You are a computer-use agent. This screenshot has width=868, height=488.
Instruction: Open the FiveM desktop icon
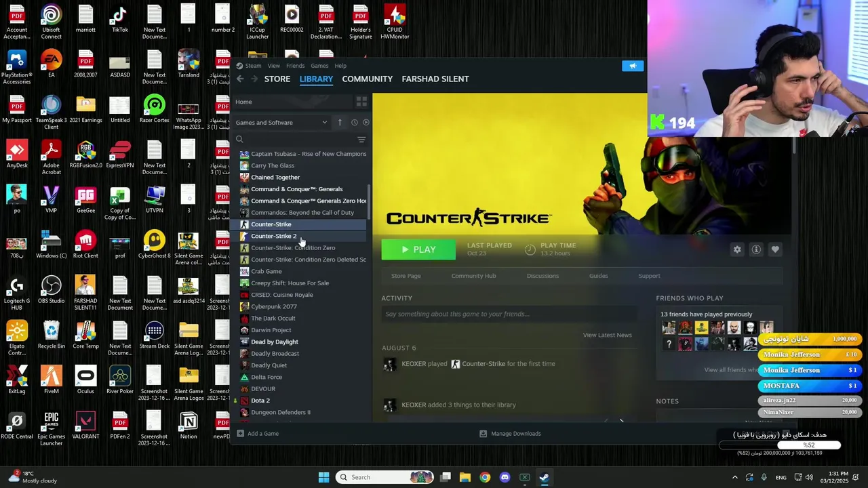(51, 381)
